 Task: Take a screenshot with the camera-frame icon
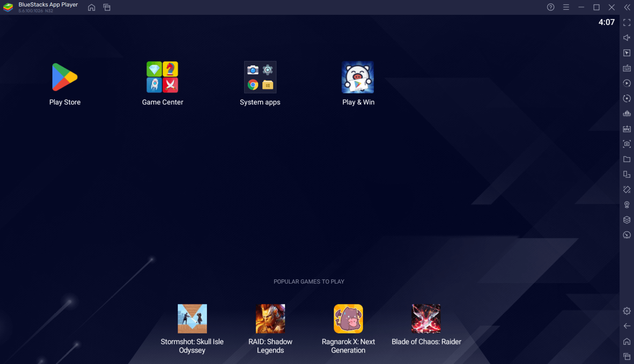pos(627,144)
